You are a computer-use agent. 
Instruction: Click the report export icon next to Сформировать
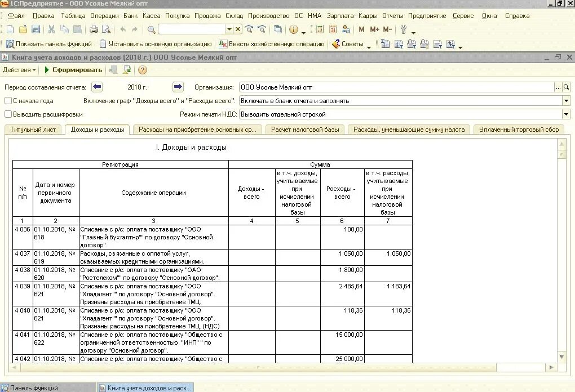[127, 70]
